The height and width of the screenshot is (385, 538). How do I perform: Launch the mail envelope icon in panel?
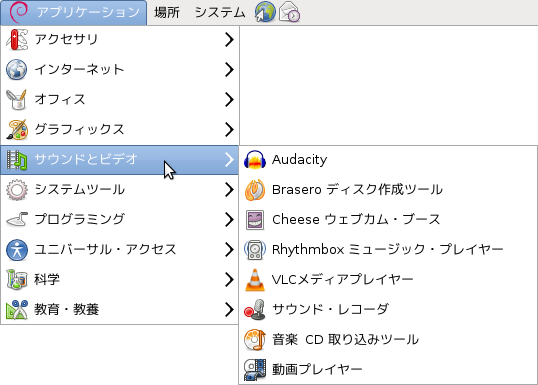(289, 12)
